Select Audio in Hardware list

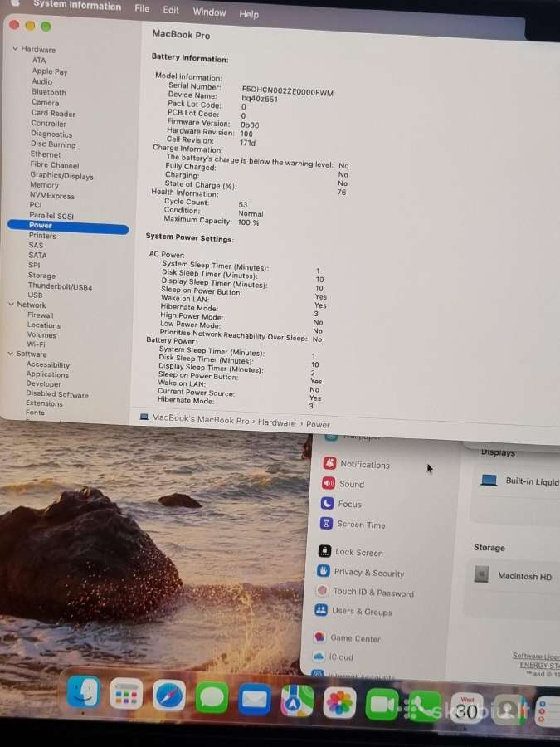pos(42,81)
